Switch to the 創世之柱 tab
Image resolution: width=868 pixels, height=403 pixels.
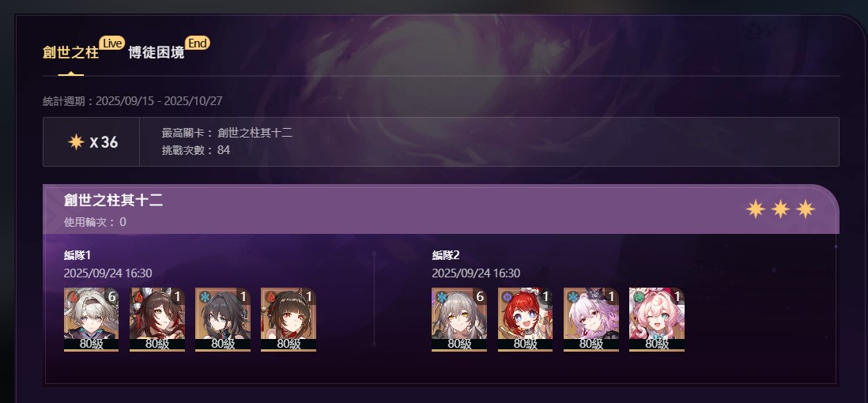pyautogui.click(x=71, y=53)
